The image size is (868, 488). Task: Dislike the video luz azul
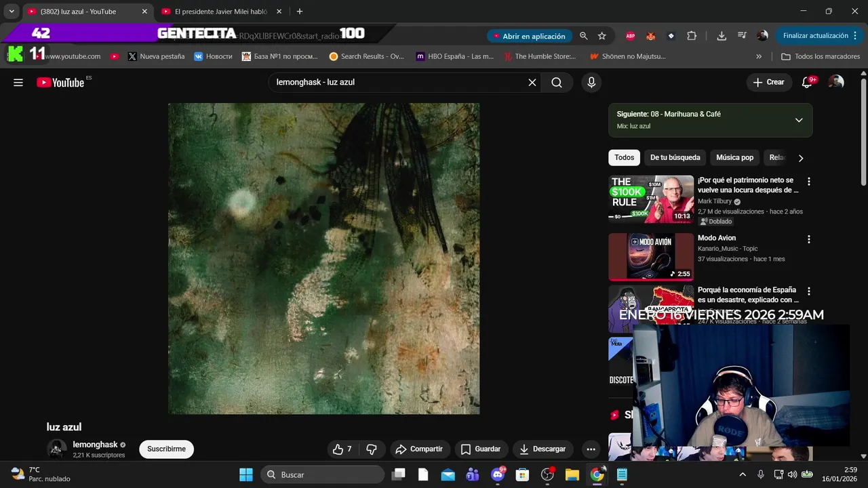(x=372, y=449)
